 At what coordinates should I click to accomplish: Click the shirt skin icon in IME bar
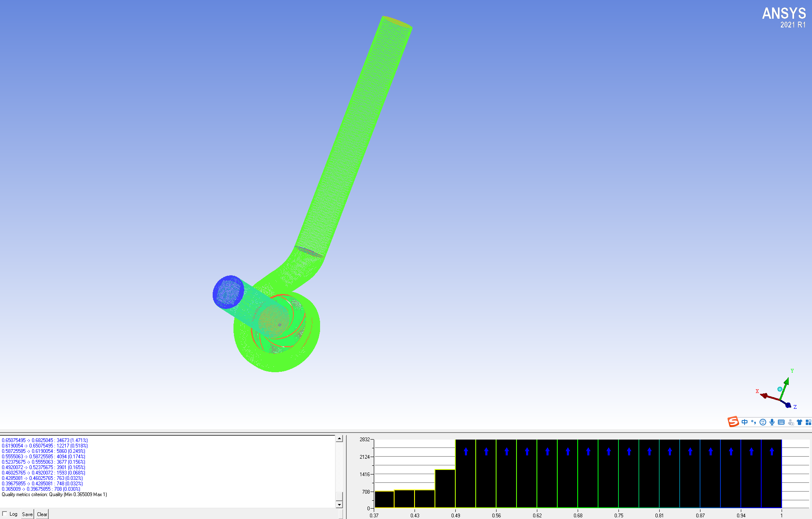click(x=800, y=422)
